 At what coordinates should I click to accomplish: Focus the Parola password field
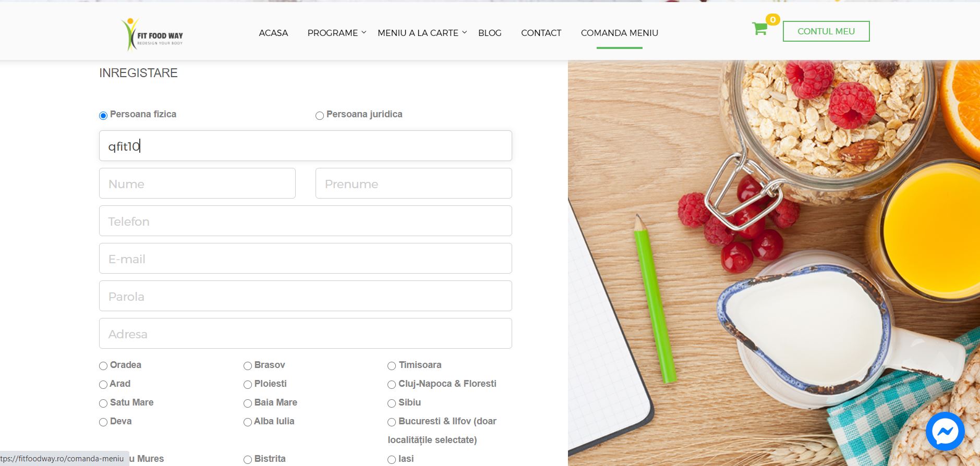pos(306,296)
